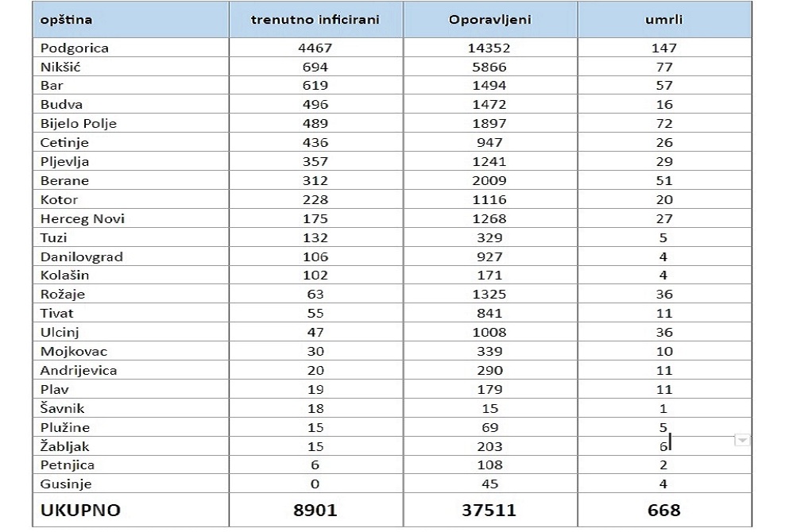Select Danilovgrad recovered value 927
This screenshot has height=532, width=789.
pos(489,257)
